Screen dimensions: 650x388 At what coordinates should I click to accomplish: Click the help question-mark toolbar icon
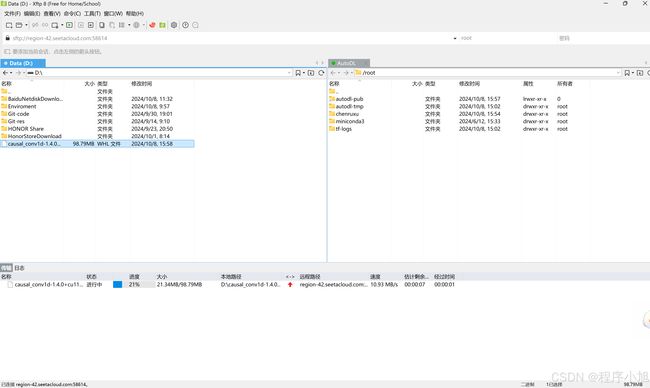tap(185, 25)
